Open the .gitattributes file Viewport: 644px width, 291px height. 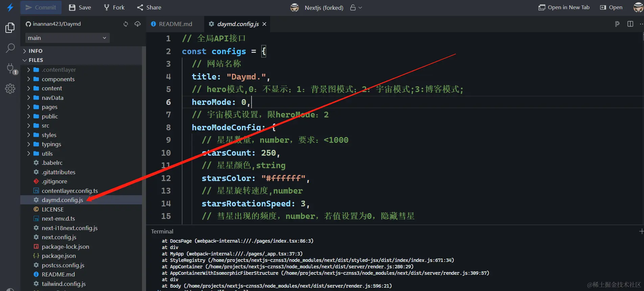(x=81, y=172)
